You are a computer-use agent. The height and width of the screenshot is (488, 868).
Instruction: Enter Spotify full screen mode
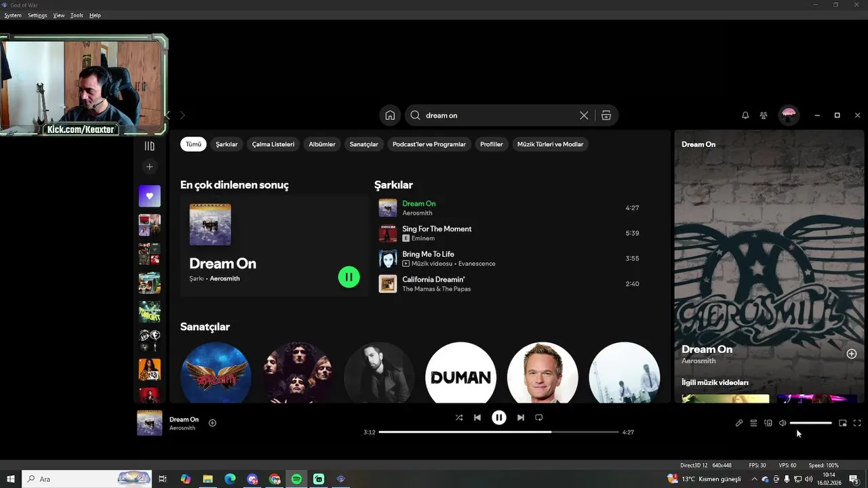[x=857, y=423]
